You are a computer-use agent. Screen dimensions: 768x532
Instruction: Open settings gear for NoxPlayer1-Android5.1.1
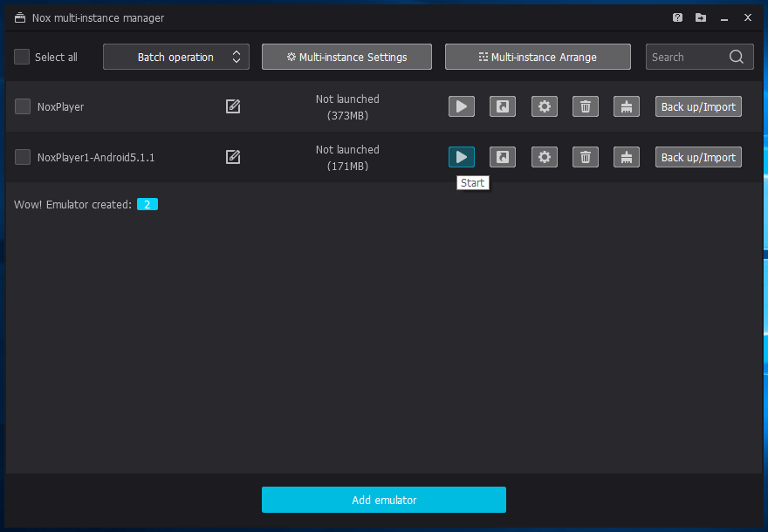[x=545, y=157]
